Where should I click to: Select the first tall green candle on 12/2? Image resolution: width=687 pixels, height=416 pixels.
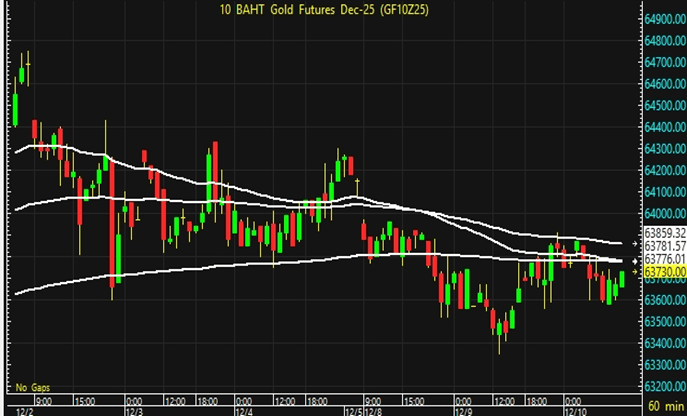tap(15, 98)
